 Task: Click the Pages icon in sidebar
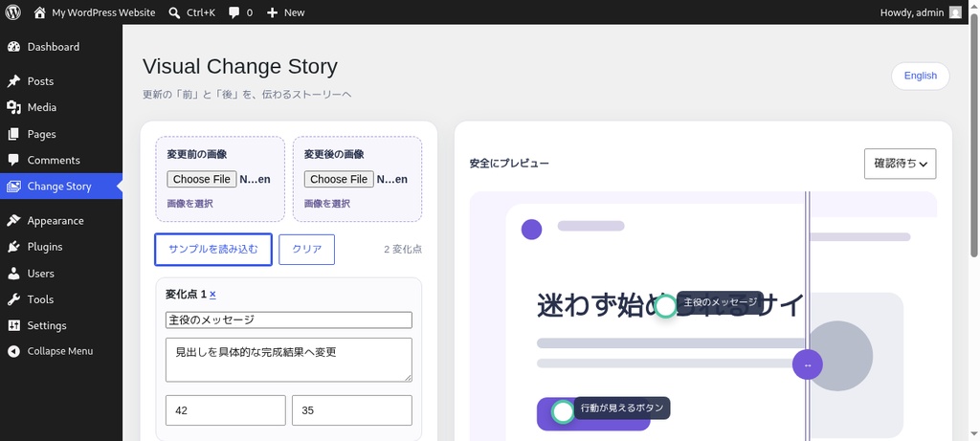click(13, 134)
